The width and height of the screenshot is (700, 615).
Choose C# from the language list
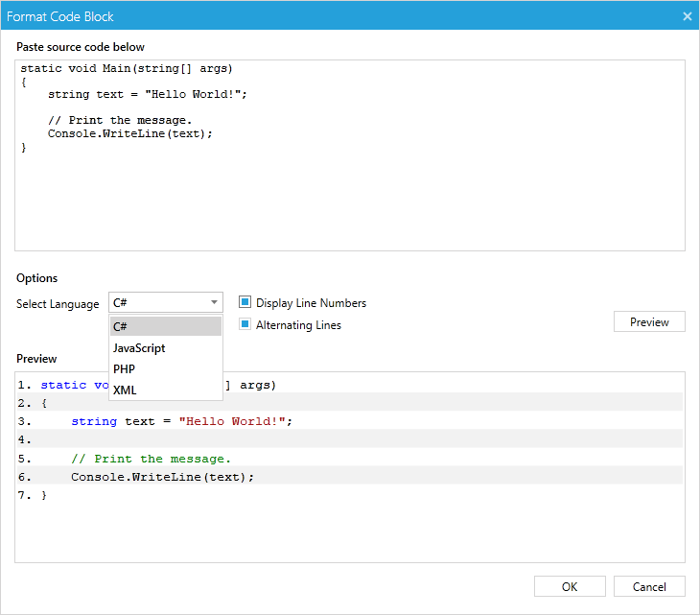pyautogui.click(x=166, y=326)
